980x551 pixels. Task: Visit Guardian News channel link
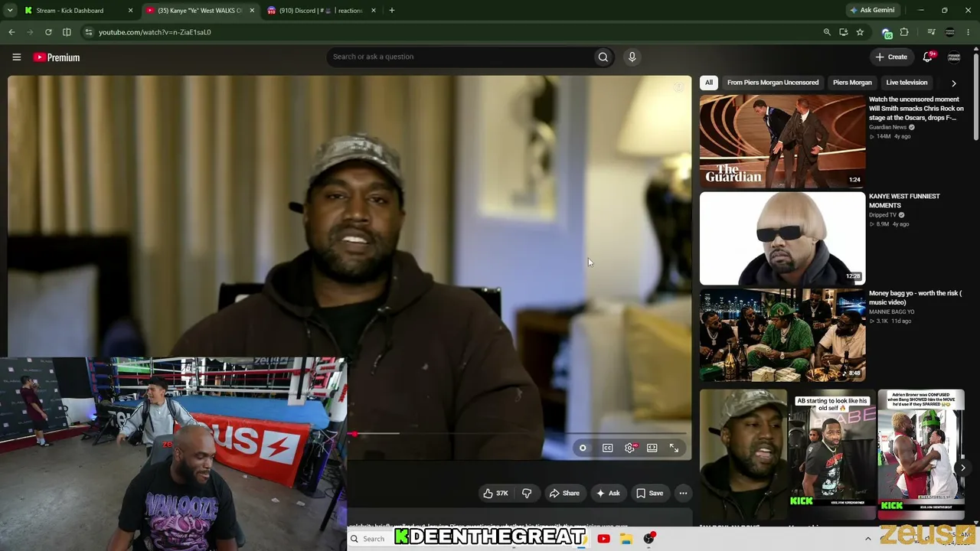tap(887, 127)
